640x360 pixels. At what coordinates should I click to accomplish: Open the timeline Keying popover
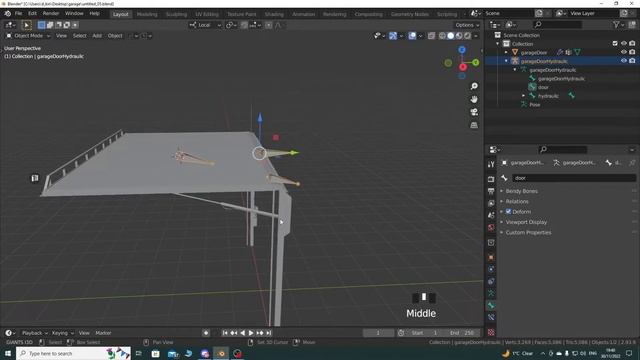tap(62, 333)
